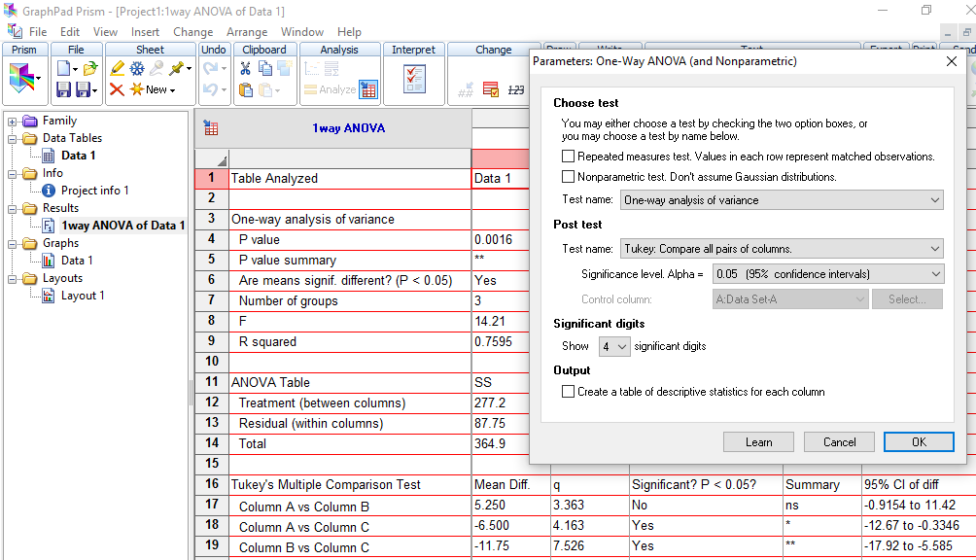Image resolution: width=976 pixels, height=560 pixels.
Task: Click the Column A vs Column B row label
Action: 350,506
